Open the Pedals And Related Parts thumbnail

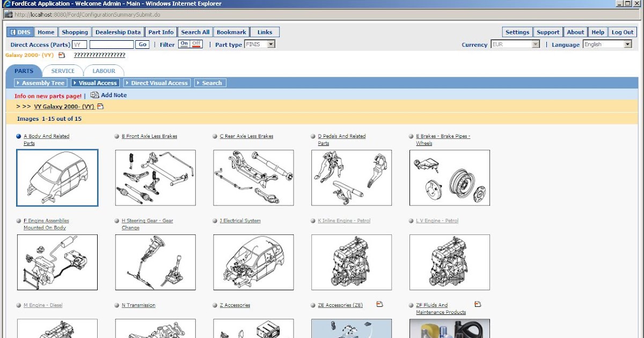[352, 178]
